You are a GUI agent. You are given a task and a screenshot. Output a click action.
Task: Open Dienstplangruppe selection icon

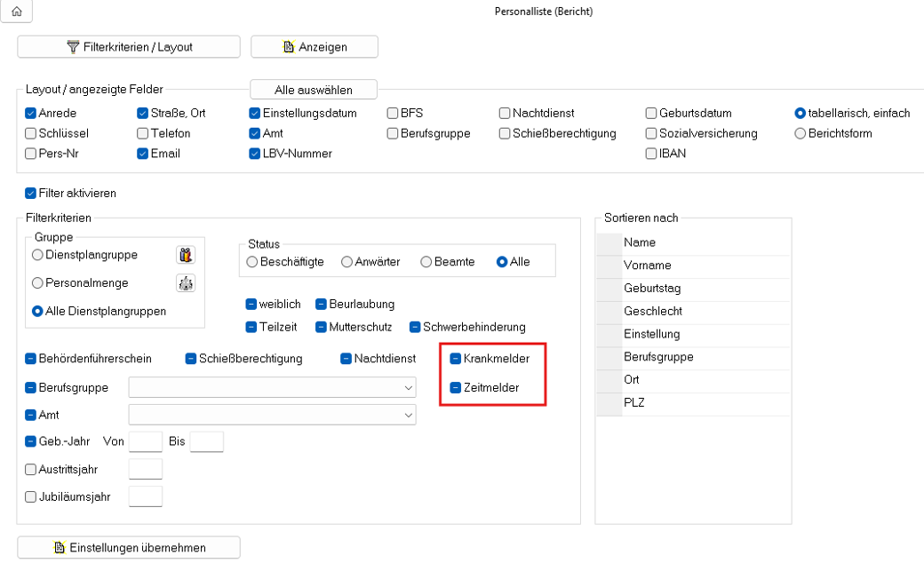point(186,255)
